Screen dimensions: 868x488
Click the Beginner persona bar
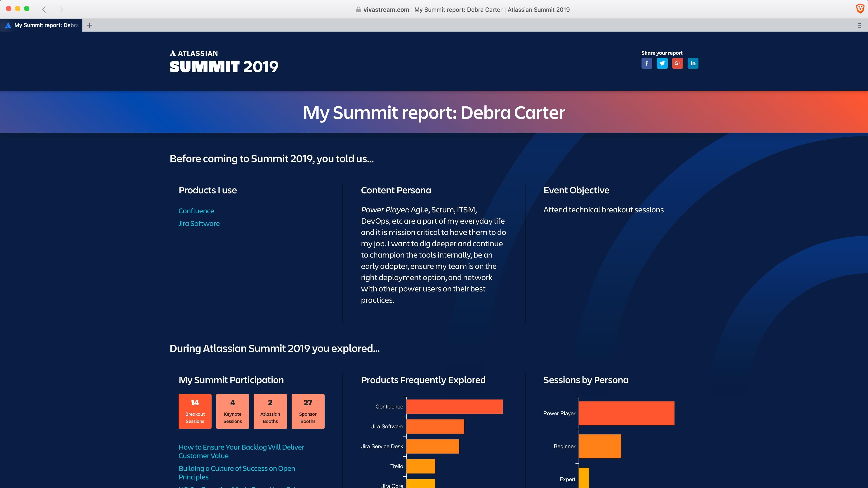[600, 446]
